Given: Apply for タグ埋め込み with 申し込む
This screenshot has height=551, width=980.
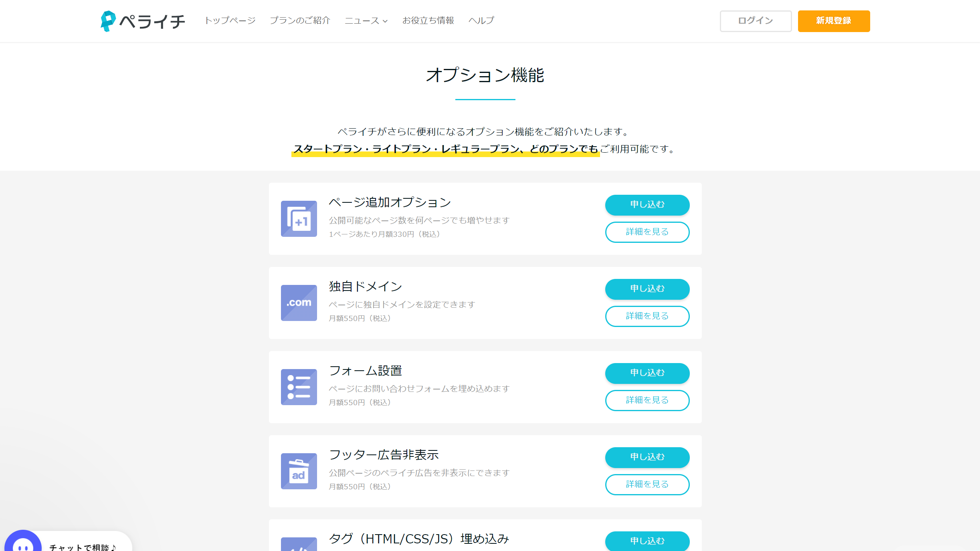Looking at the screenshot, I should (647, 541).
